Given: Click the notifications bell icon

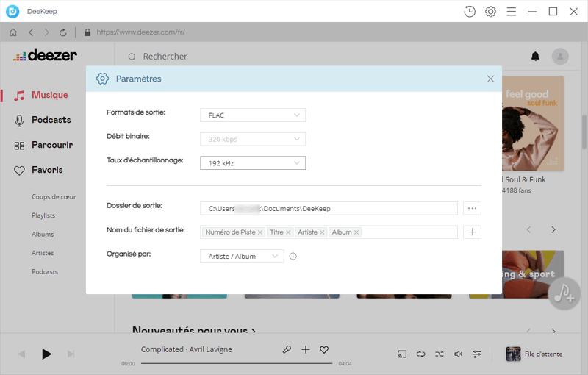Looking at the screenshot, I should [535, 56].
